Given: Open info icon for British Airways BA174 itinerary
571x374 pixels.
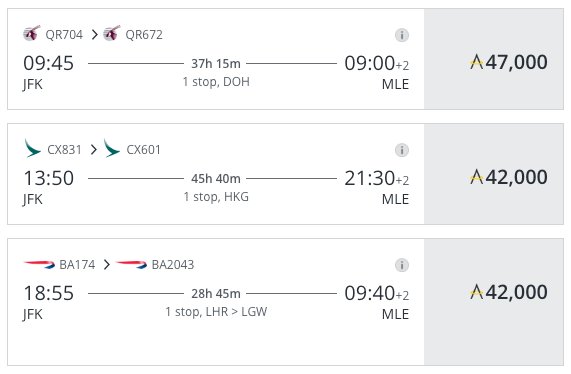Looking at the screenshot, I should tap(402, 265).
